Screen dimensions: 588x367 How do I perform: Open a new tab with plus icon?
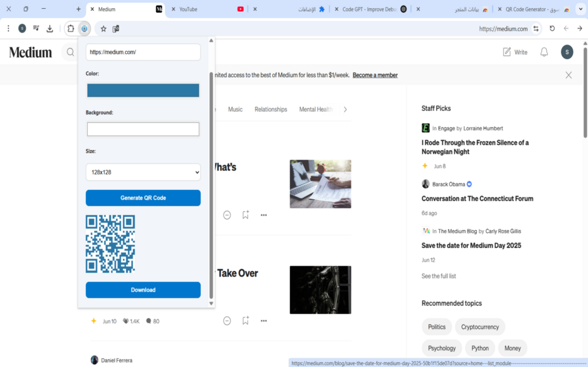click(78, 9)
